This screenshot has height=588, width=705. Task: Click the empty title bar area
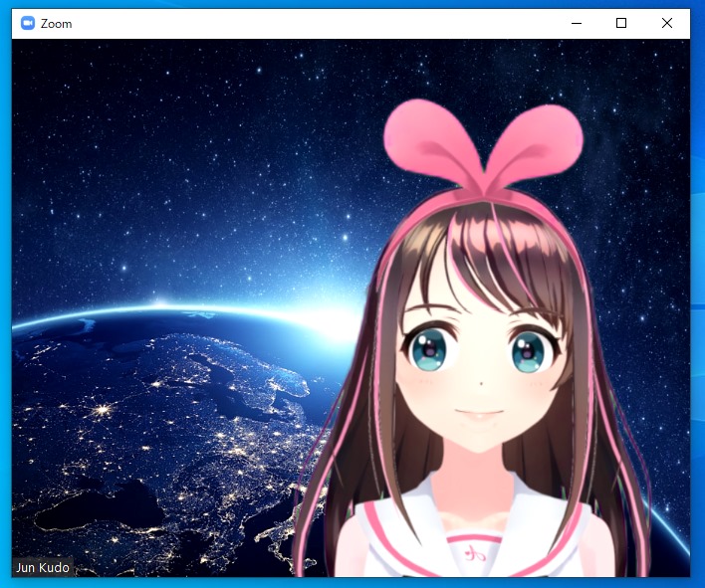pos(299,23)
